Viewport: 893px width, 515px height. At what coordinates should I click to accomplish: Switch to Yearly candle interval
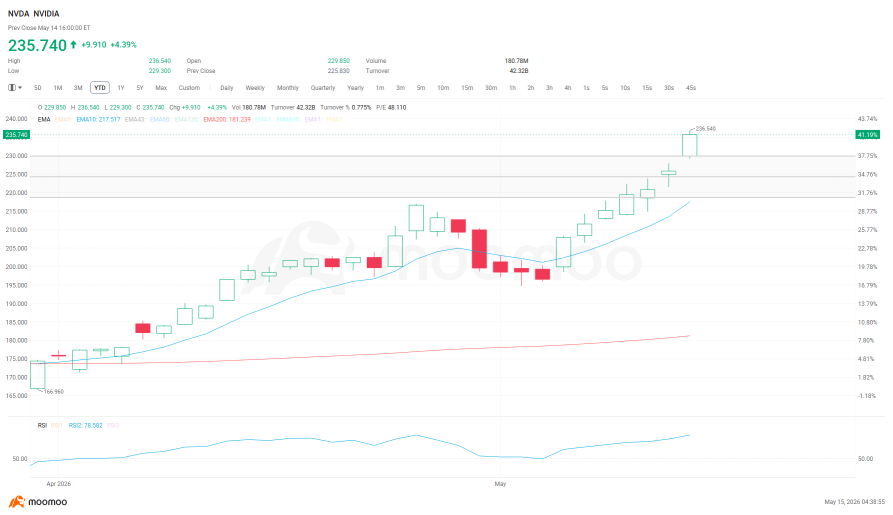click(x=355, y=88)
